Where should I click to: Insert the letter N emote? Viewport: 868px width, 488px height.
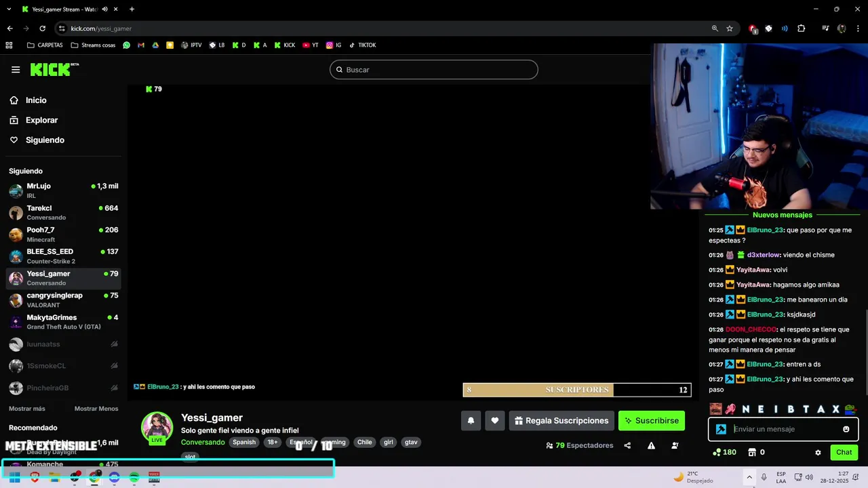[x=745, y=409]
